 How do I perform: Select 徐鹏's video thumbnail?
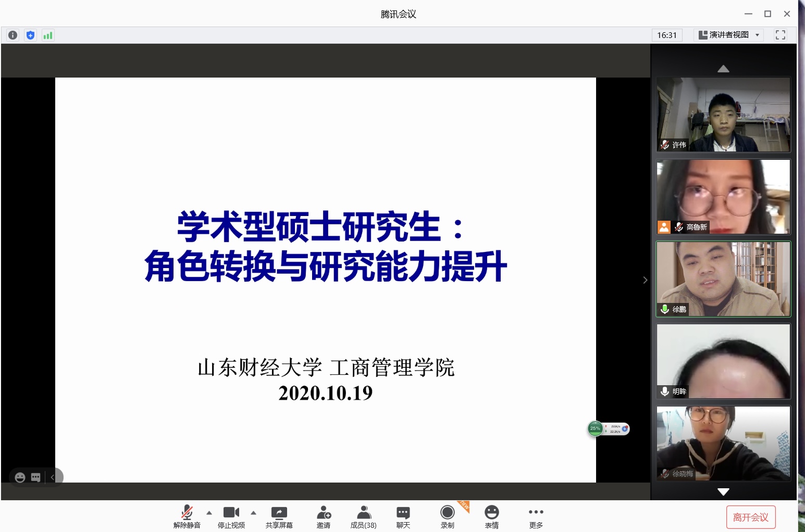coord(723,278)
